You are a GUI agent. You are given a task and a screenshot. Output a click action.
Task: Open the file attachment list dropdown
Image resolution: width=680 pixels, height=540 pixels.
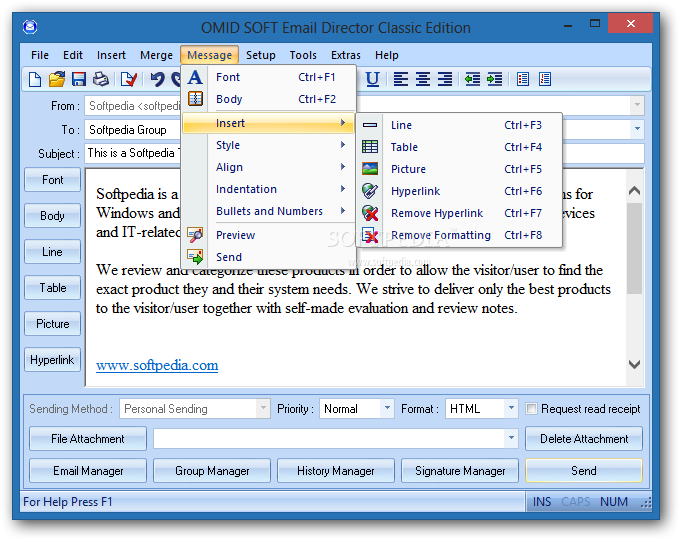[x=511, y=439]
